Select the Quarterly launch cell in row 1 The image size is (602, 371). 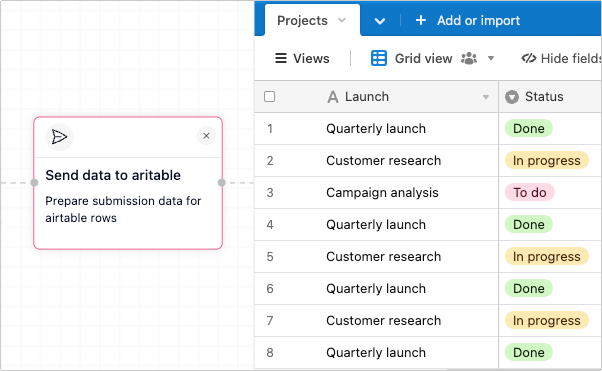click(x=376, y=129)
